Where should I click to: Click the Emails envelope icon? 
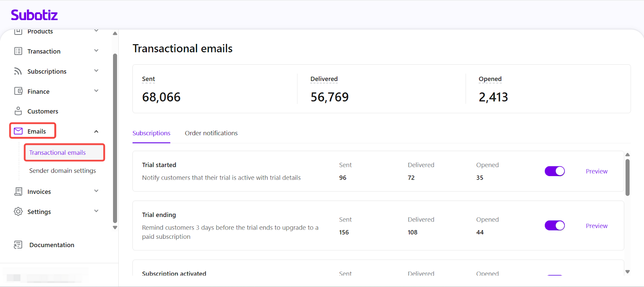point(18,131)
